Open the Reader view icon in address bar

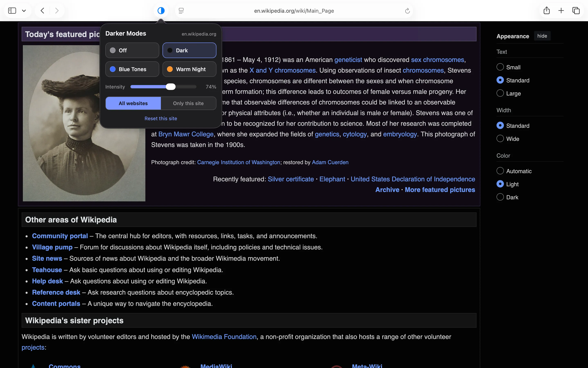pyautogui.click(x=181, y=11)
